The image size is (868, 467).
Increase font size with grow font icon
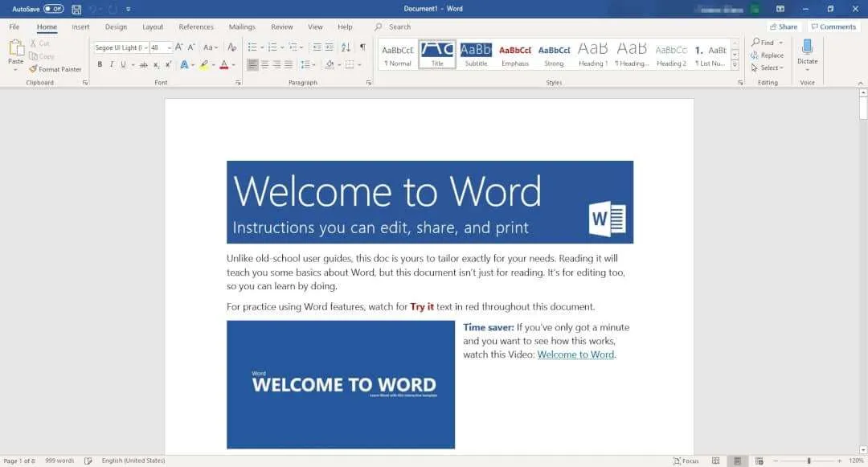point(178,47)
